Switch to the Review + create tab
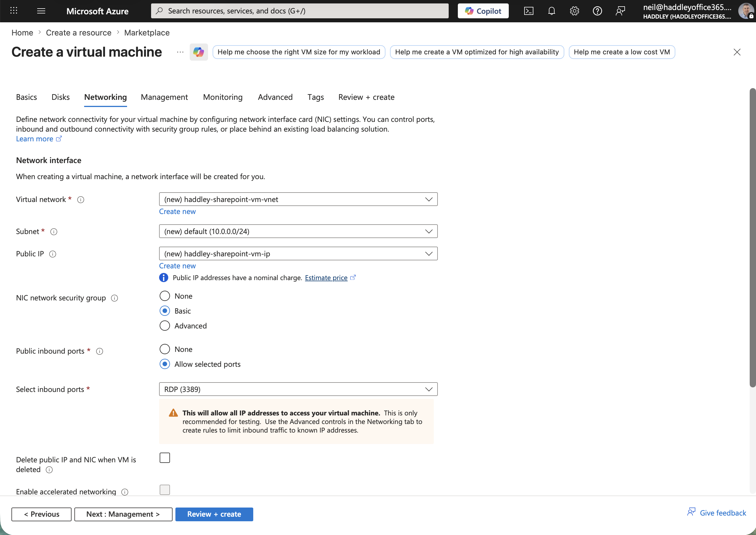756x535 pixels. click(x=366, y=97)
